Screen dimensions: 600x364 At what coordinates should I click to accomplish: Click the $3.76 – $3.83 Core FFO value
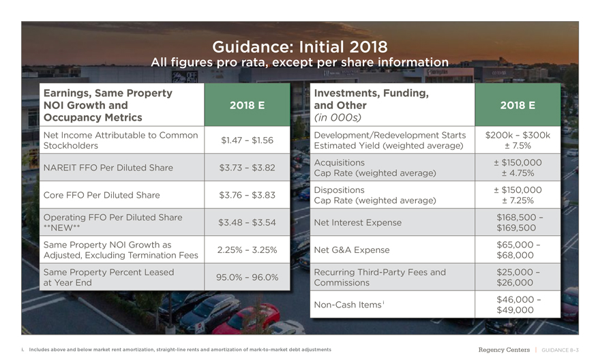coord(247,196)
